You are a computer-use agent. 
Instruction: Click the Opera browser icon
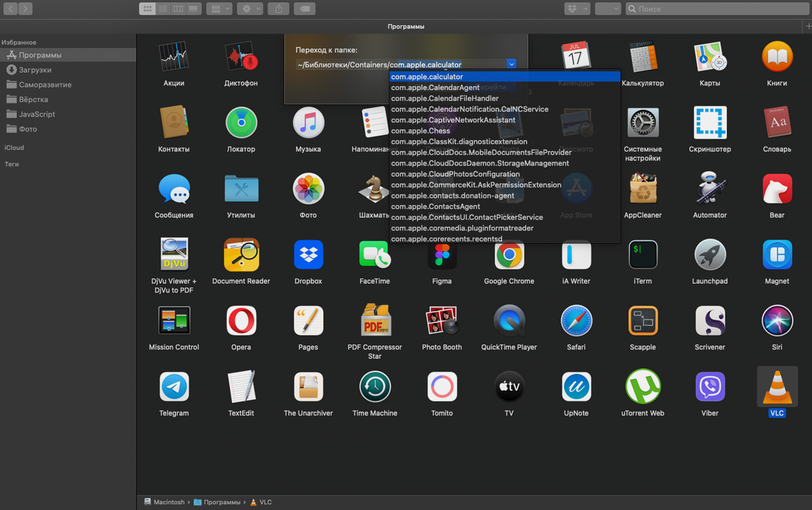[x=241, y=320]
